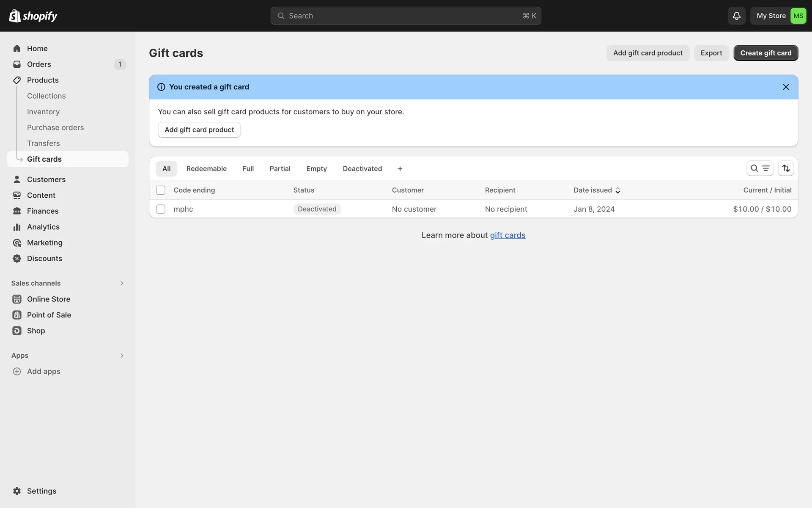The height and width of the screenshot is (508, 812).
Task: Check the mphc gift card row
Action: (x=161, y=209)
